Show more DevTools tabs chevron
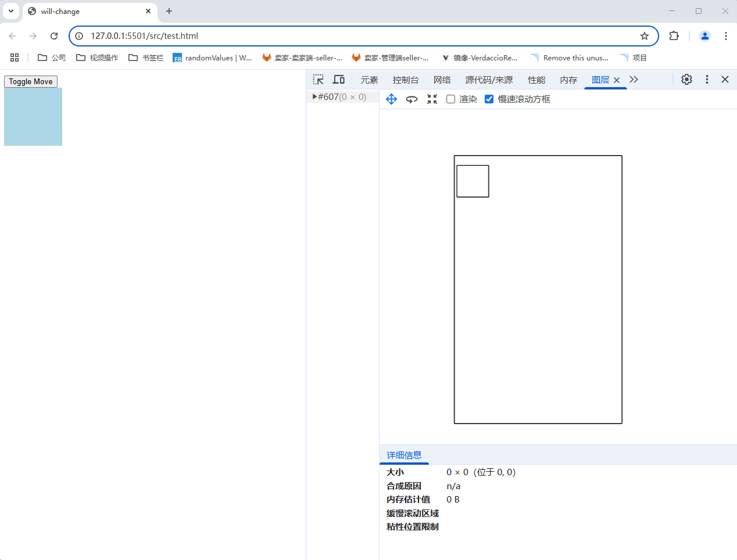The image size is (737, 560). point(634,80)
